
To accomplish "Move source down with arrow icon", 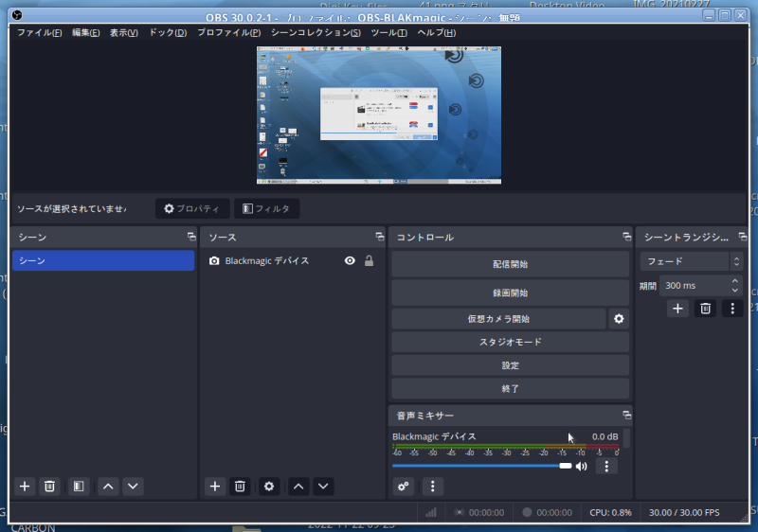I will [x=324, y=487].
